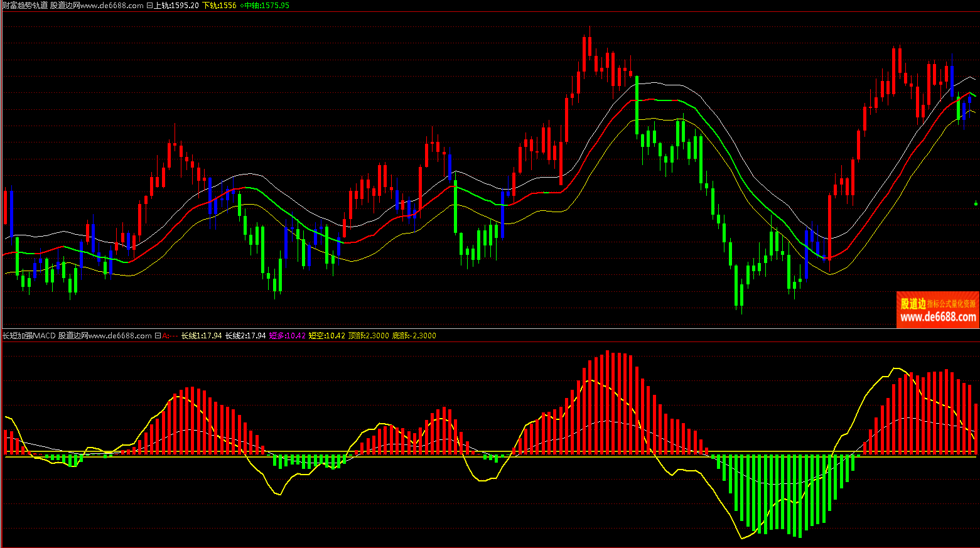This screenshot has width=980, height=548.
Task: Select the magenta 短多:10.42 label
Action: [x=287, y=336]
